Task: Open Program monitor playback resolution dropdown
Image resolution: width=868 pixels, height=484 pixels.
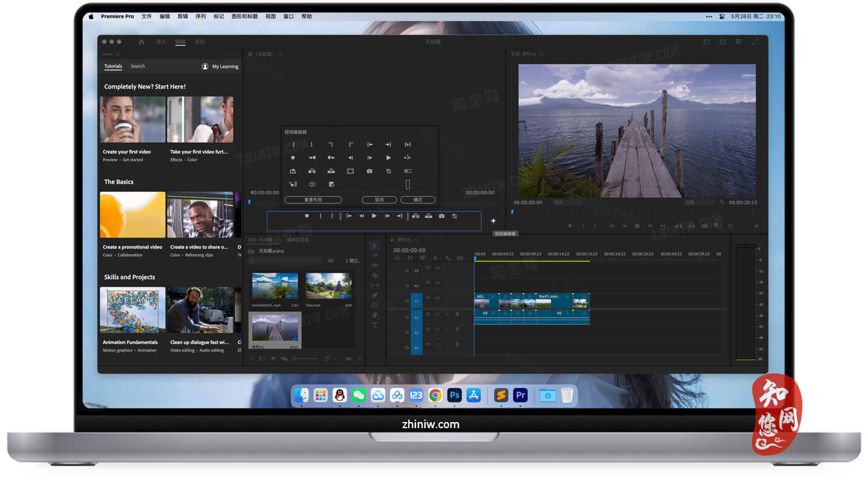Action: click(698, 202)
